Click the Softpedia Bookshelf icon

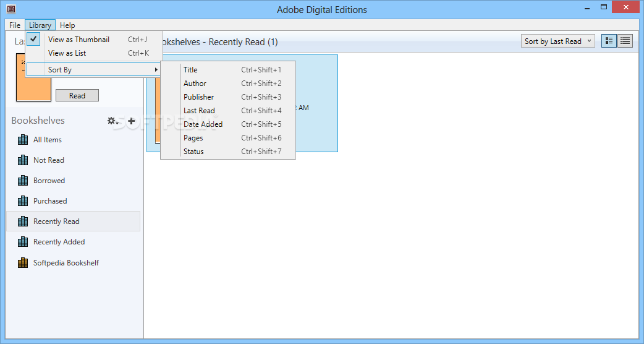click(x=23, y=262)
